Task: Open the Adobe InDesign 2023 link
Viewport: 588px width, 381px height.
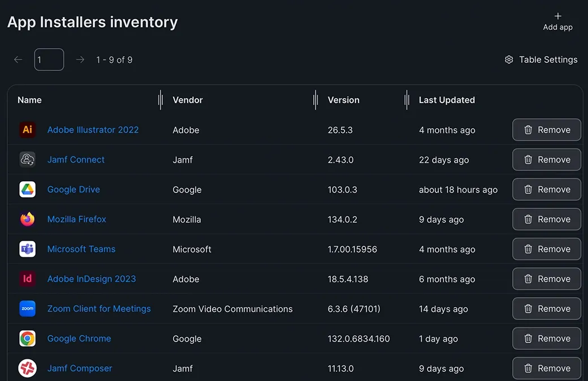Action: point(92,279)
